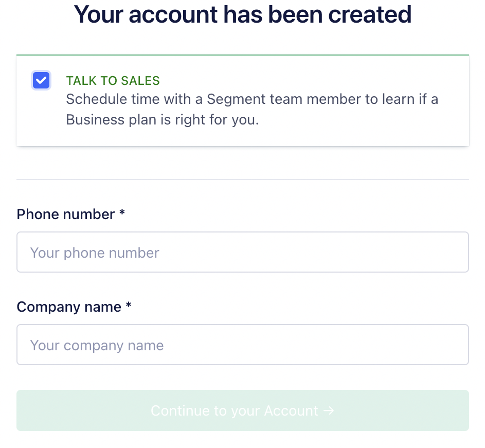Click the asterisk next to Phone number
This screenshot has height=448, width=485.
pos(122,214)
